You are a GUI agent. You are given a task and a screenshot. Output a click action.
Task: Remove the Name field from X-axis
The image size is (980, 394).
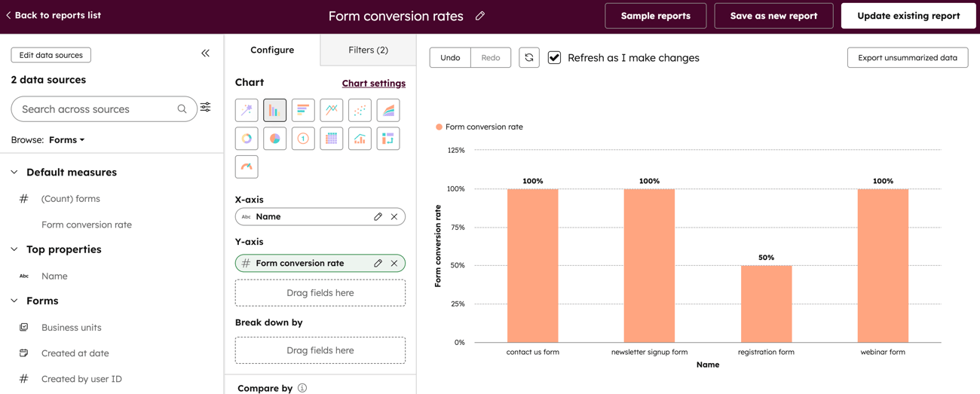394,217
